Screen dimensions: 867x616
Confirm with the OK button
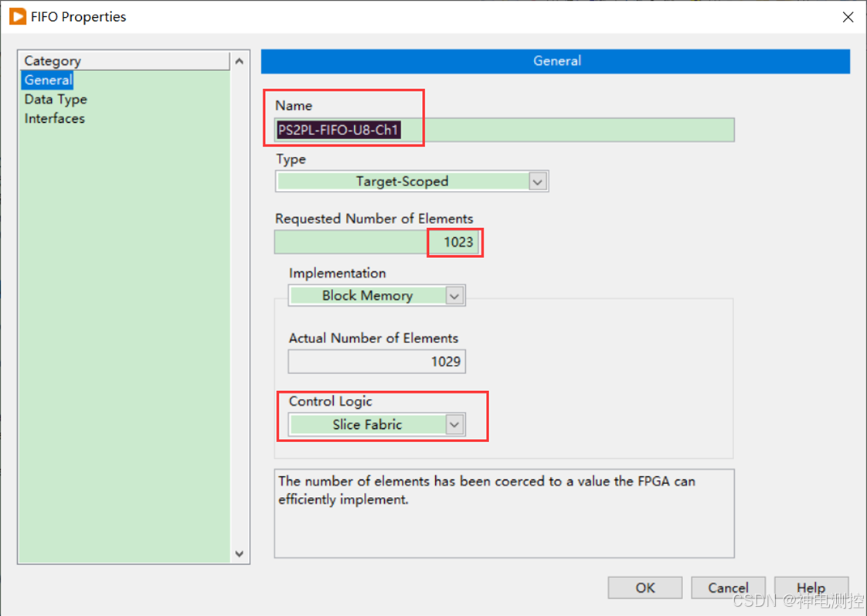(x=644, y=587)
